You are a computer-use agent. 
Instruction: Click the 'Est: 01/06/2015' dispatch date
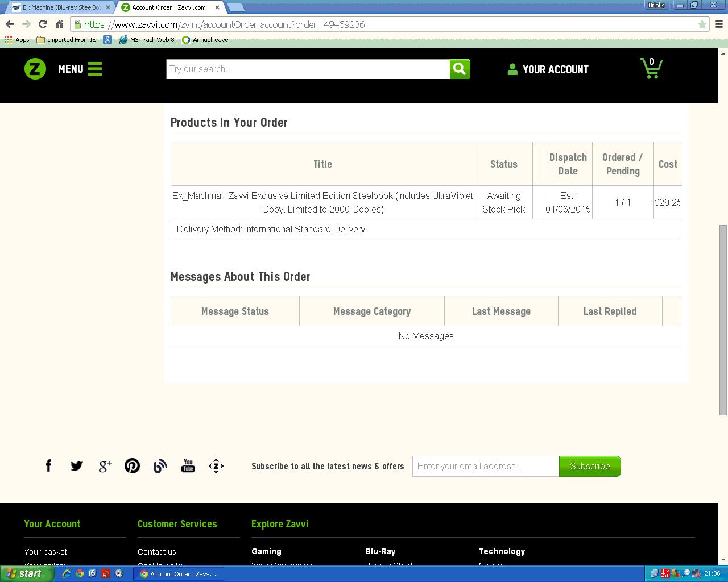click(568, 202)
